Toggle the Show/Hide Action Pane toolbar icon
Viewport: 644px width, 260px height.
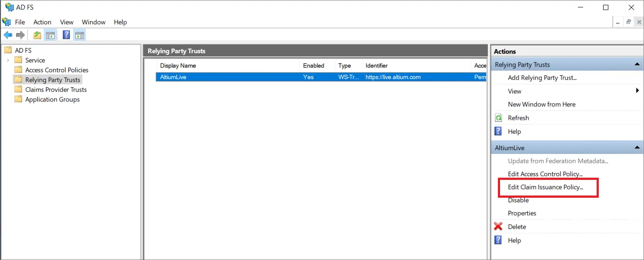[x=79, y=35]
